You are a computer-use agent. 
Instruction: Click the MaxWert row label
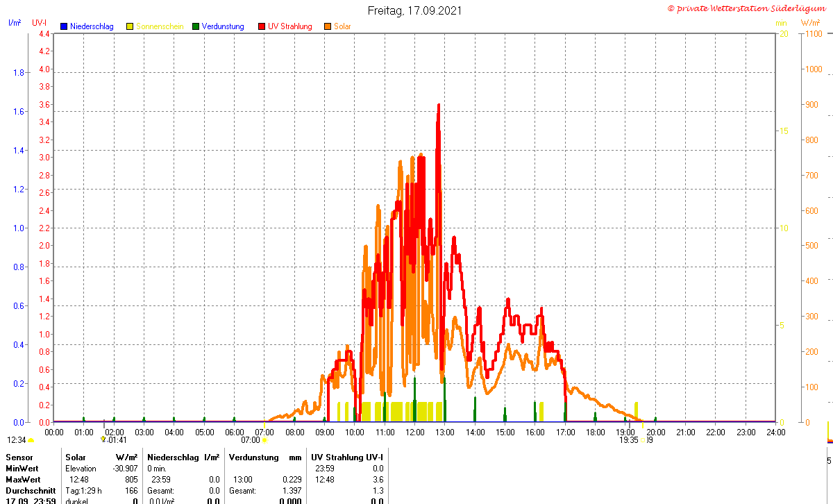[22, 480]
